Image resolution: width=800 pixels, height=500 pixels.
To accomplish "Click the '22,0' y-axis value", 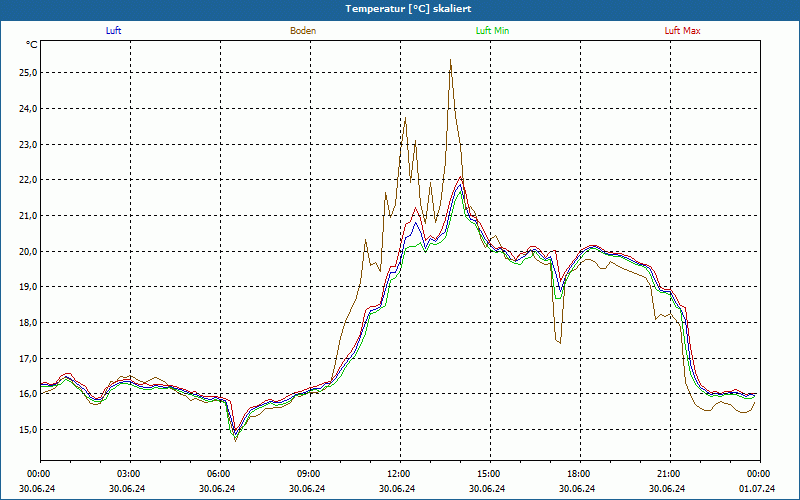I will click(28, 180).
